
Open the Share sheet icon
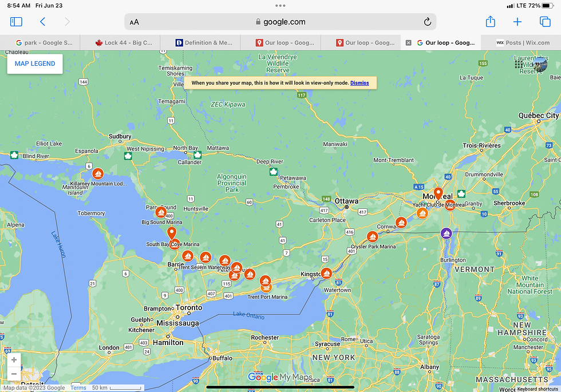490,22
